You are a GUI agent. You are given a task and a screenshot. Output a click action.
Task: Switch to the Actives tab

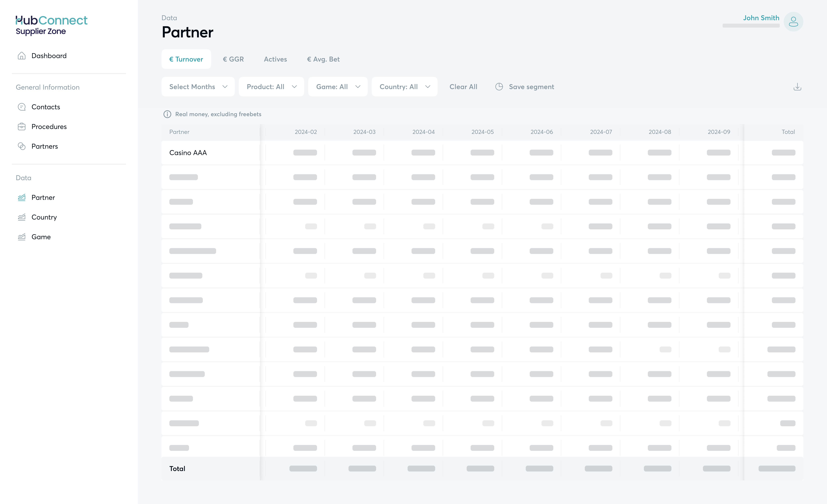(275, 59)
